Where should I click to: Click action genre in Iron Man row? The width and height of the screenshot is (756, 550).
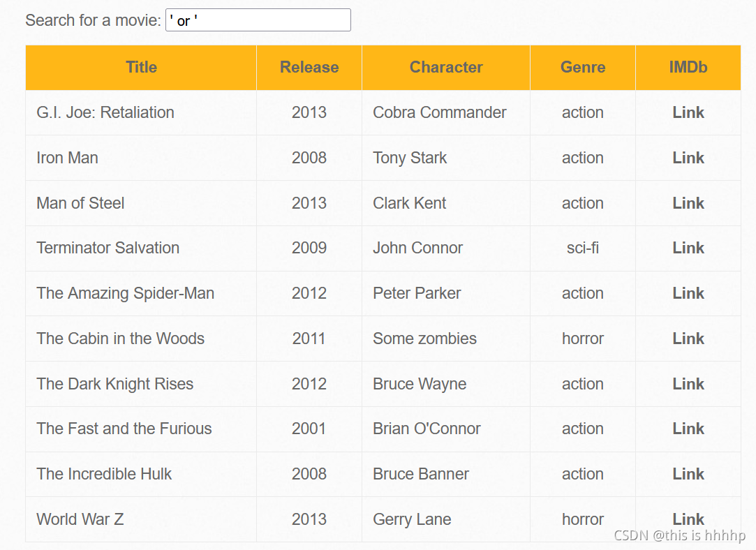pos(582,158)
